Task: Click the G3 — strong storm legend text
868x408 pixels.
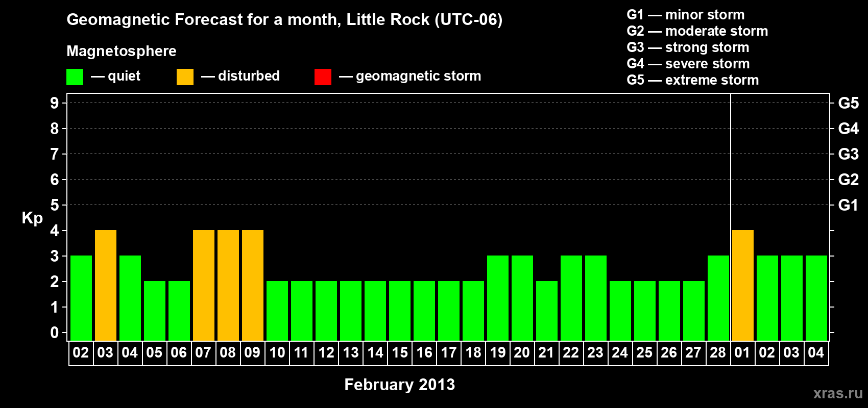Action: point(688,47)
